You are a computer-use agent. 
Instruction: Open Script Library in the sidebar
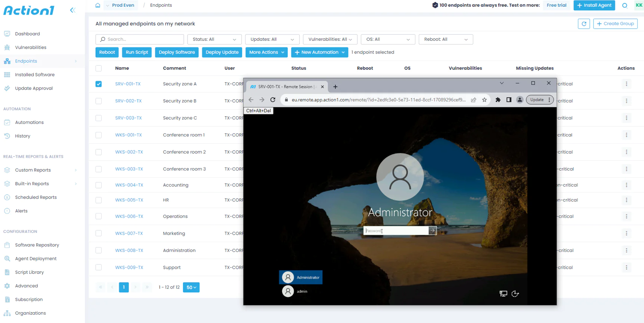(29, 272)
